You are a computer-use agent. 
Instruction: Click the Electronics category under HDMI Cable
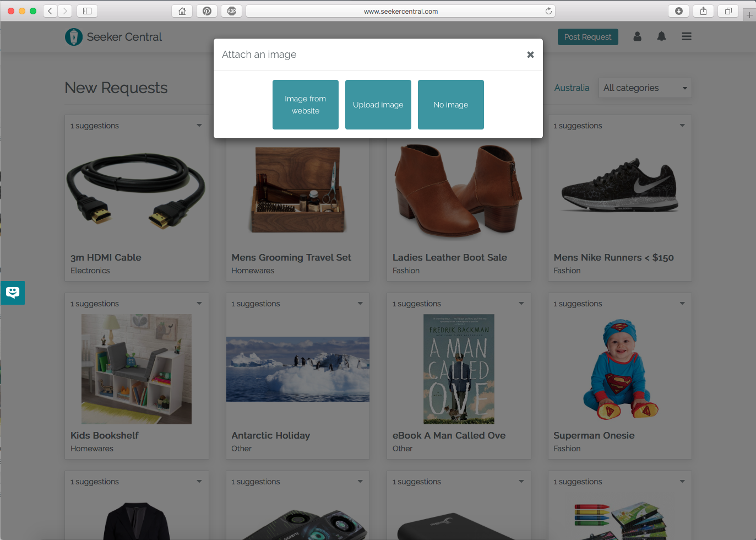pyautogui.click(x=90, y=271)
